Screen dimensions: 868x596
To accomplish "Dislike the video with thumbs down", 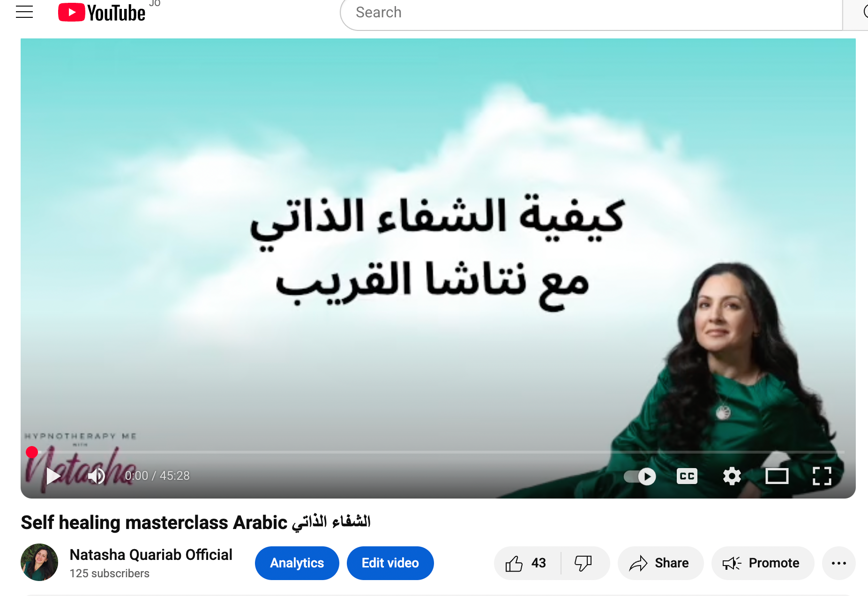I will pos(584,563).
